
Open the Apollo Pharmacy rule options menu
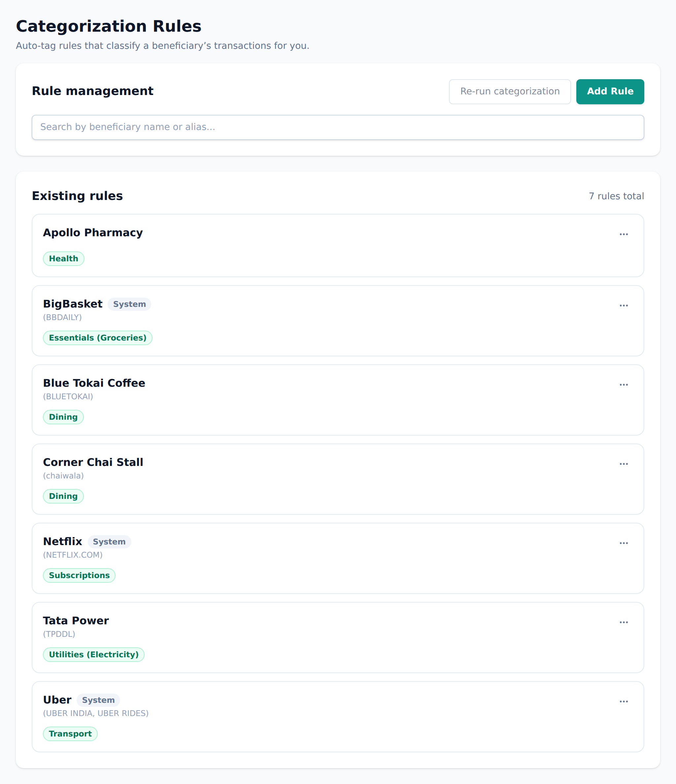pyautogui.click(x=624, y=234)
